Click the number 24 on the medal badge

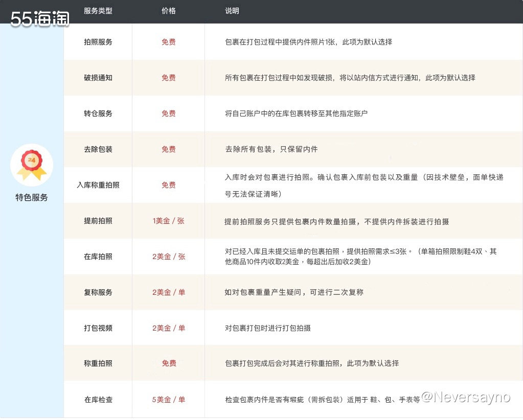31,160
